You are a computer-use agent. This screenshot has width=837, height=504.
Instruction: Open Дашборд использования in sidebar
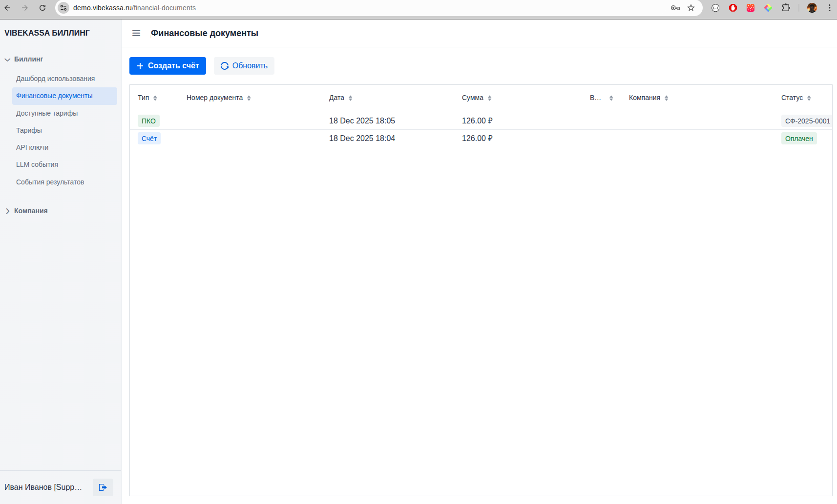tap(55, 79)
